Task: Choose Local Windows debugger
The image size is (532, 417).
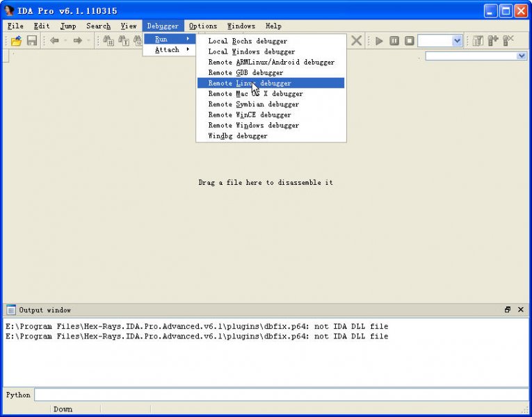Action: pos(271,51)
